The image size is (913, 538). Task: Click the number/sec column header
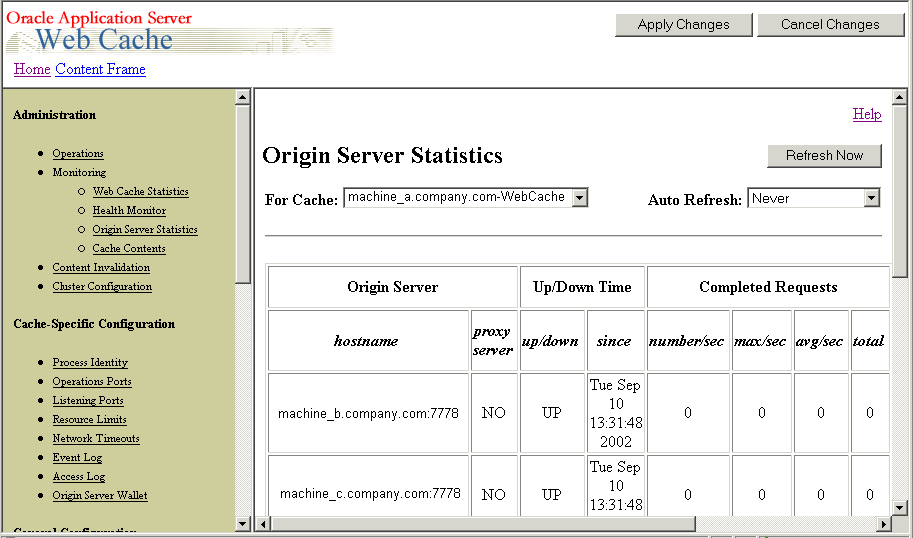point(688,341)
